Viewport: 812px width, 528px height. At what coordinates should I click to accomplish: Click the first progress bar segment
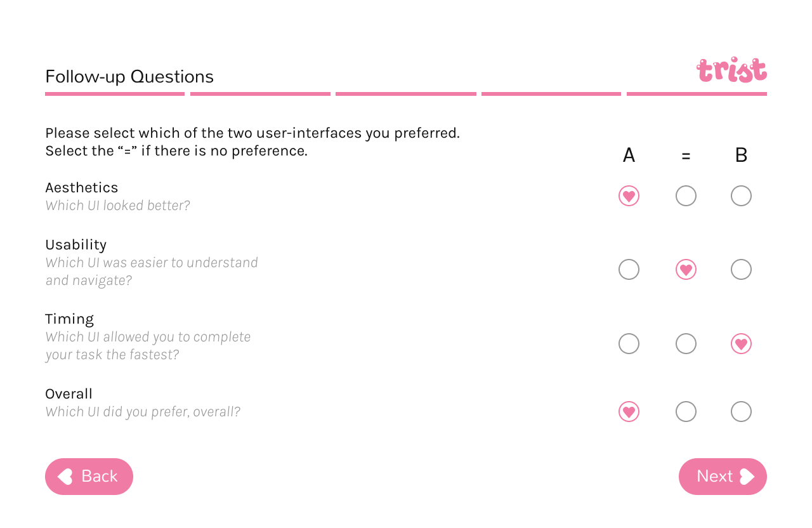tap(115, 94)
